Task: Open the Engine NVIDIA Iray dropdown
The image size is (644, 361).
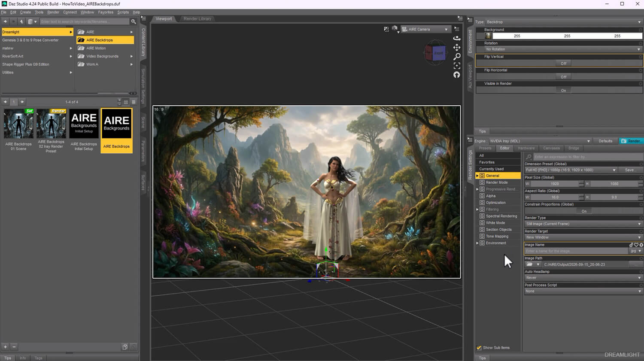Action: click(540, 141)
